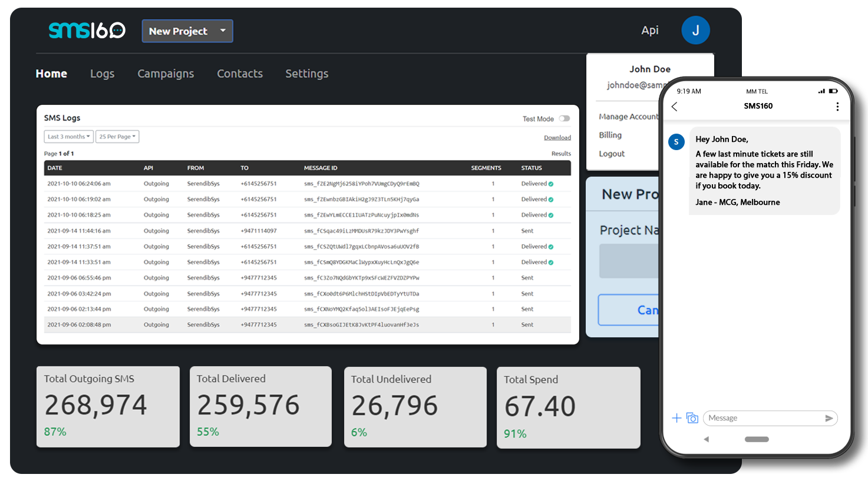Open the Api link in header
868x481 pixels.
click(x=649, y=31)
